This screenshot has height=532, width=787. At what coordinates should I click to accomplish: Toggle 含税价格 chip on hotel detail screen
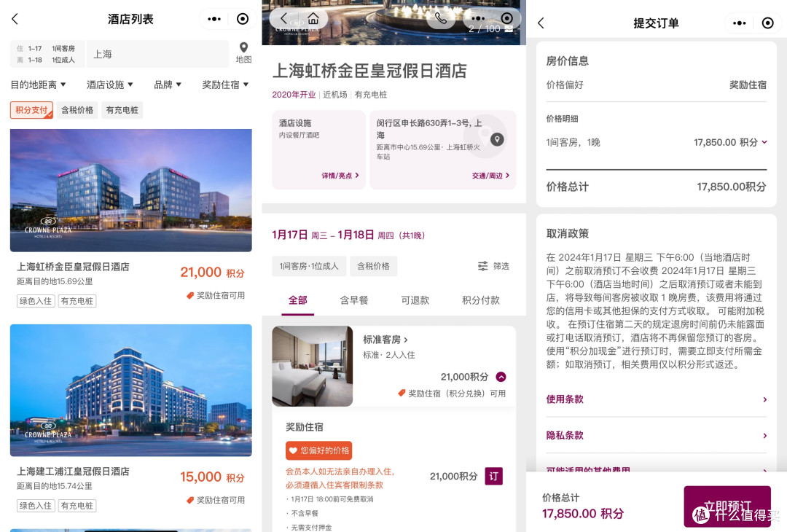[373, 266]
